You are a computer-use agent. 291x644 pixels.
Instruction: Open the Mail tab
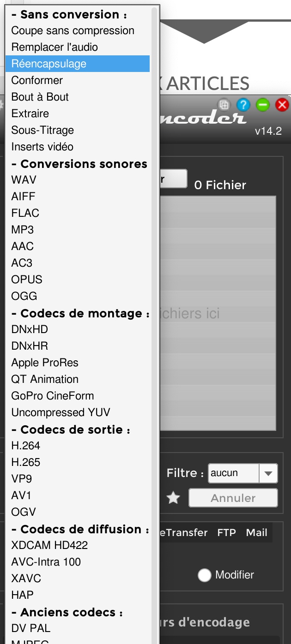point(256,533)
